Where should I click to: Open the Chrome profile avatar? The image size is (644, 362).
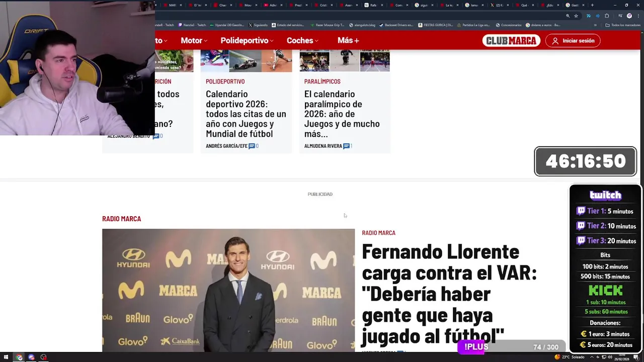tap(629, 16)
